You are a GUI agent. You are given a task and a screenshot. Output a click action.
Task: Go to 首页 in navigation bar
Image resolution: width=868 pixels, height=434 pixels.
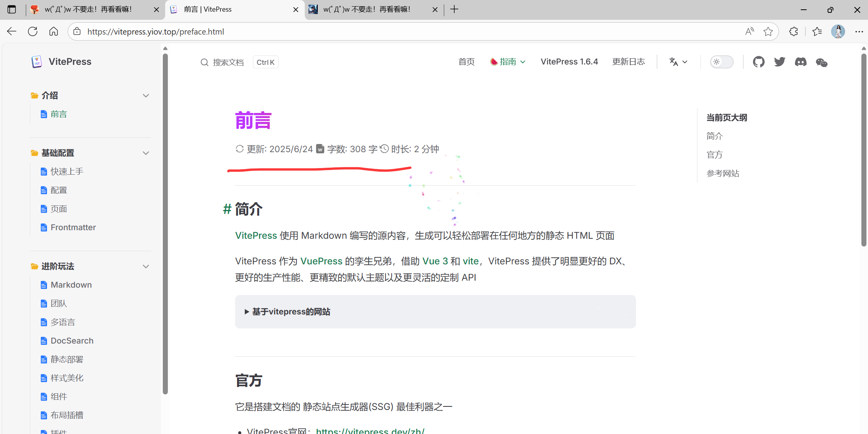[466, 62]
